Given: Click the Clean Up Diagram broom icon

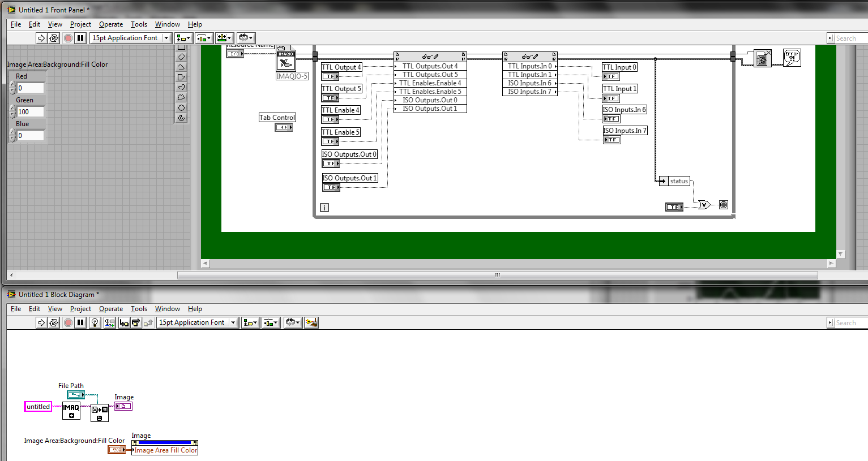Looking at the screenshot, I should point(311,322).
